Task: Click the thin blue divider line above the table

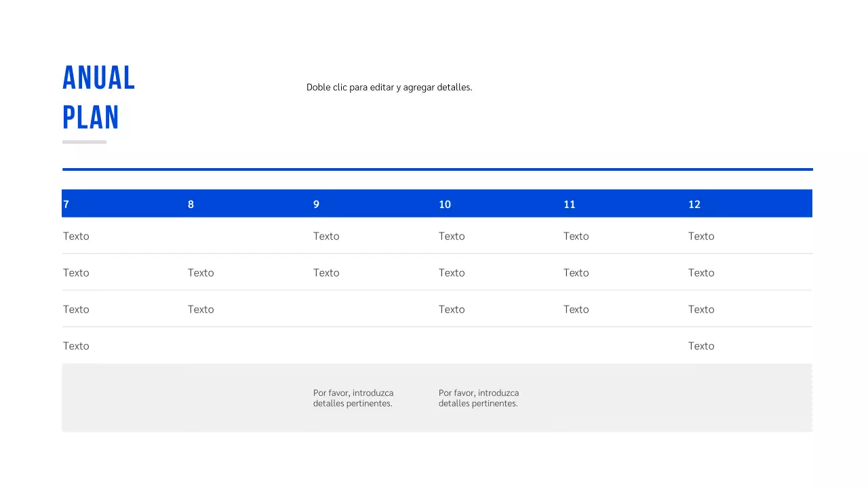Action: [x=437, y=169]
